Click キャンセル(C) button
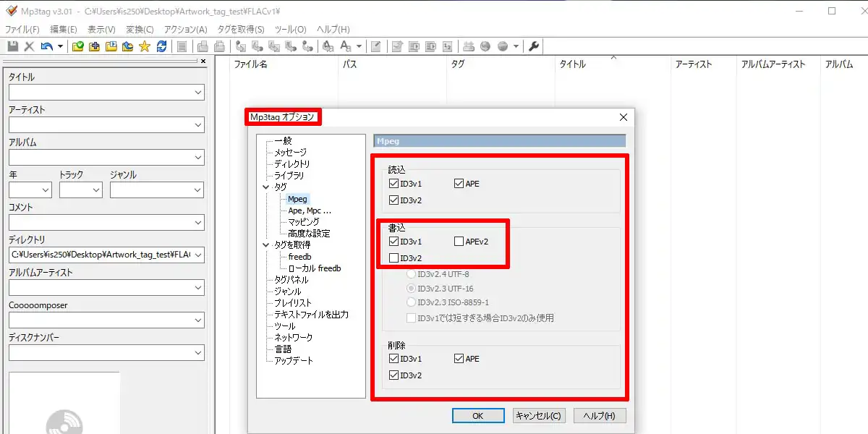Image resolution: width=868 pixels, height=434 pixels. [538, 416]
